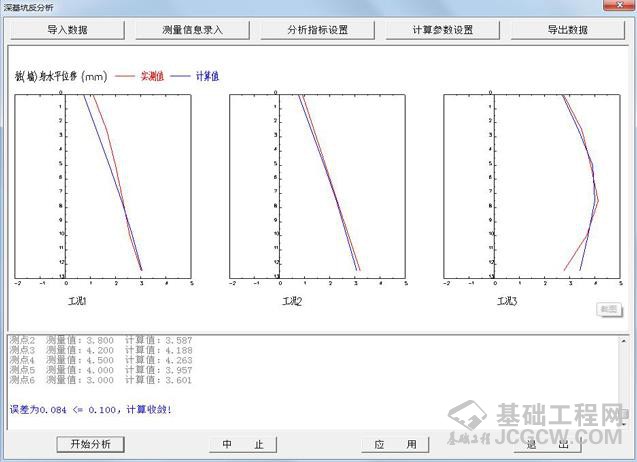Click the 测点6 result line in log
Screen dimensions: 637x462
[x=98, y=380]
